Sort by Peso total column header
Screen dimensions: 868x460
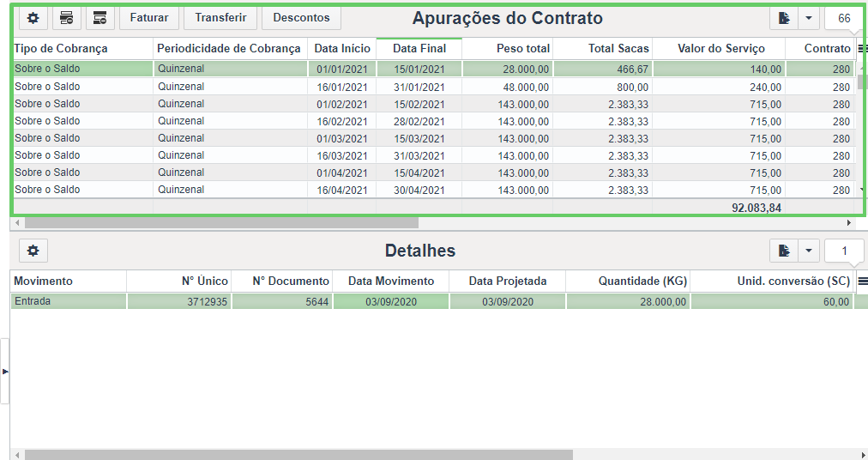coord(508,49)
